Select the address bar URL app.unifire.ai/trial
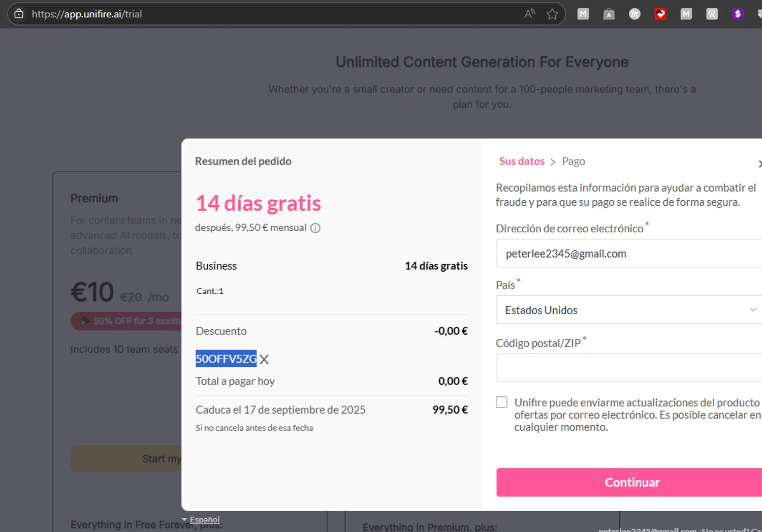Screen dimensions: 762x532 (x=87, y=14)
